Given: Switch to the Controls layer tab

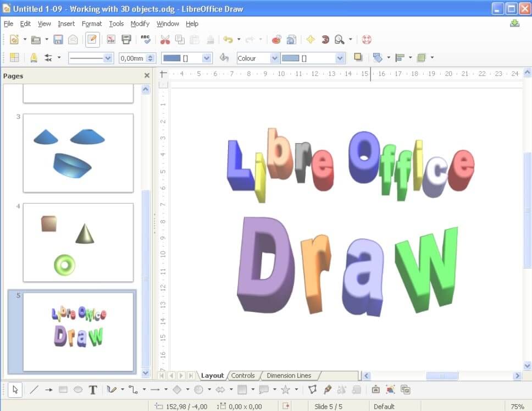Looking at the screenshot, I should pyautogui.click(x=243, y=376).
